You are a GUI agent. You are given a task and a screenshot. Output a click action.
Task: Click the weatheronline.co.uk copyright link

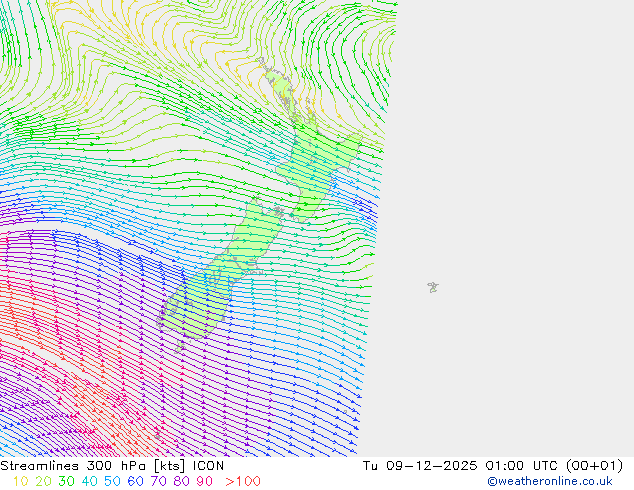click(x=550, y=481)
